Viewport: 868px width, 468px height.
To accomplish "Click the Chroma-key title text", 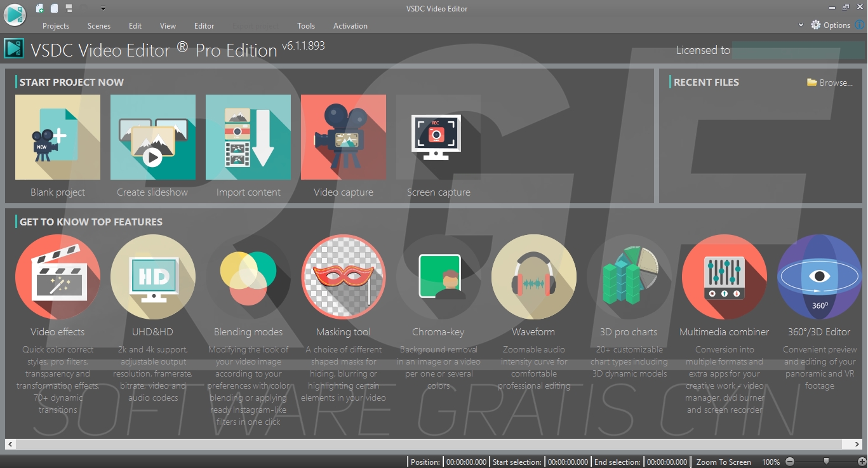I will (x=438, y=332).
